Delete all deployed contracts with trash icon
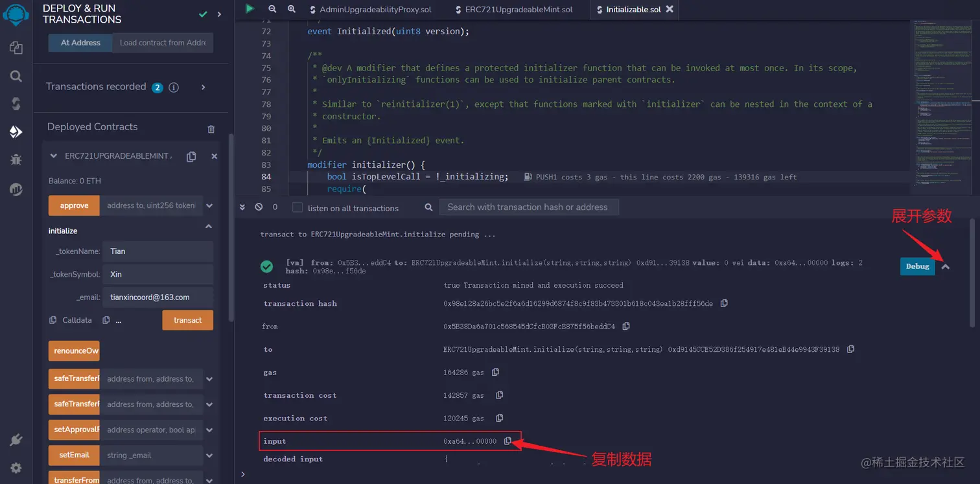Image resolution: width=980 pixels, height=484 pixels. click(211, 129)
